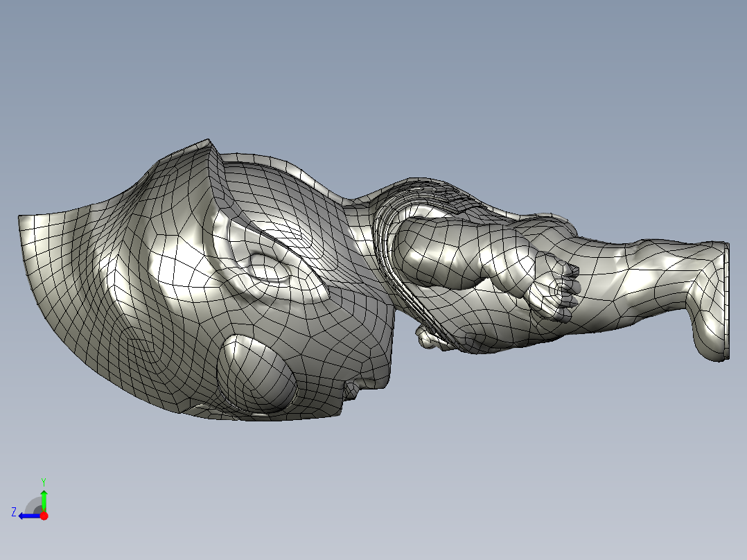This screenshot has width=747, height=560.
Task: Click the green Y axis arrow on the triad
Action: click(x=44, y=500)
